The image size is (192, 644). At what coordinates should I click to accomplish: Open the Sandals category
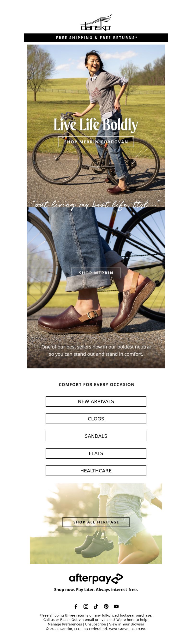pyautogui.click(x=96, y=436)
